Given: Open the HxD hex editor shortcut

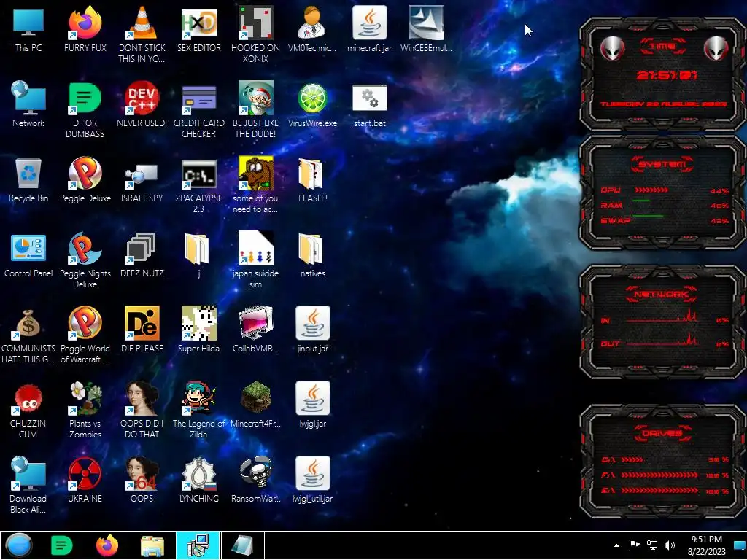Looking at the screenshot, I should (198, 29).
